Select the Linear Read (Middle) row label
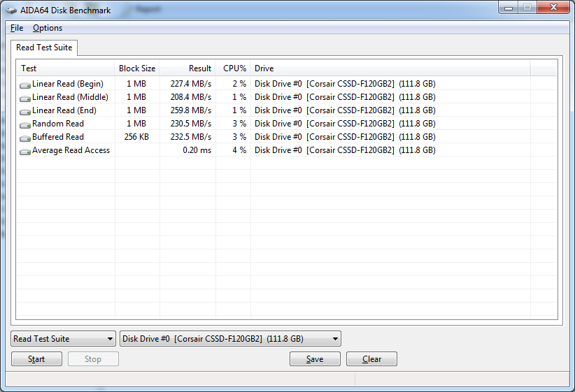This screenshot has height=392, width=575. [70, 97]
